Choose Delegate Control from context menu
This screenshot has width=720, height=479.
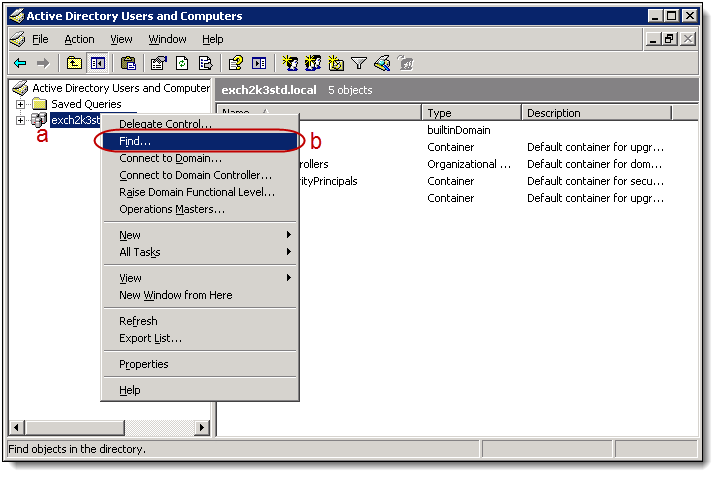200,124
